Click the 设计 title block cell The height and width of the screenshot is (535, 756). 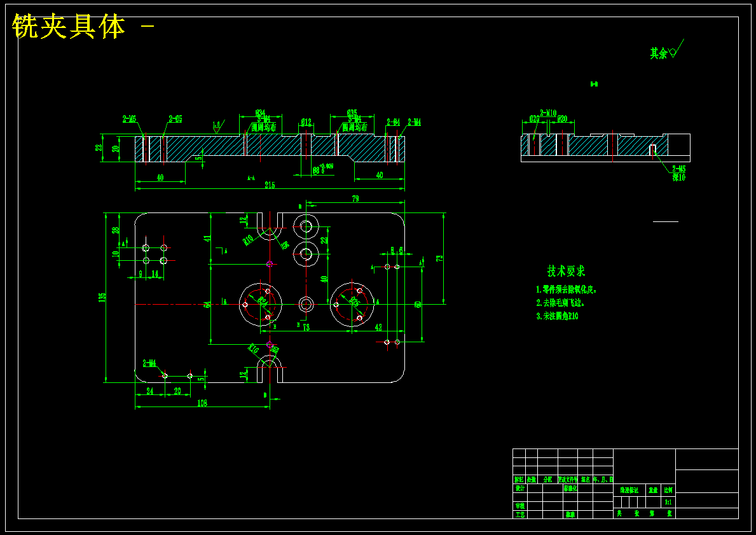pyautogui.click(x=519, y=488)
